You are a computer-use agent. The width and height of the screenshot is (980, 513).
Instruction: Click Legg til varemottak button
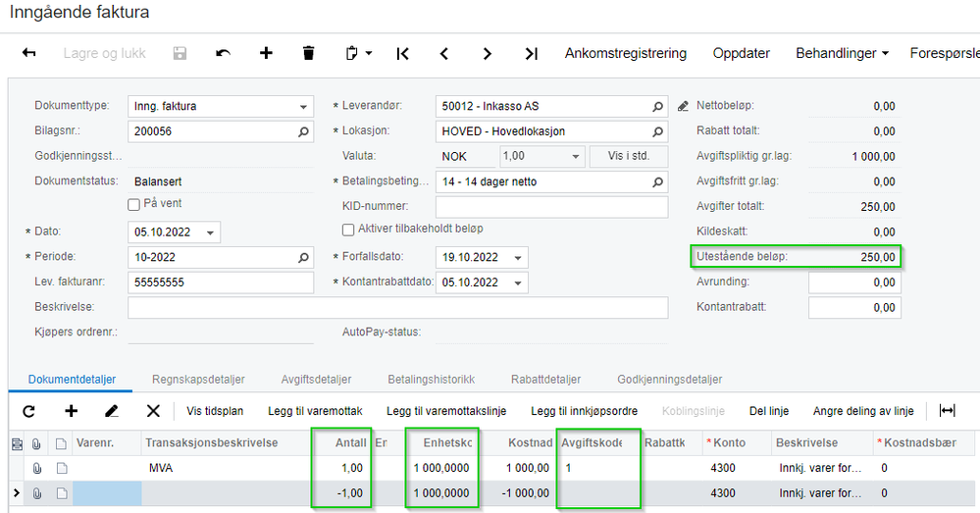click(x=315, y=411)
